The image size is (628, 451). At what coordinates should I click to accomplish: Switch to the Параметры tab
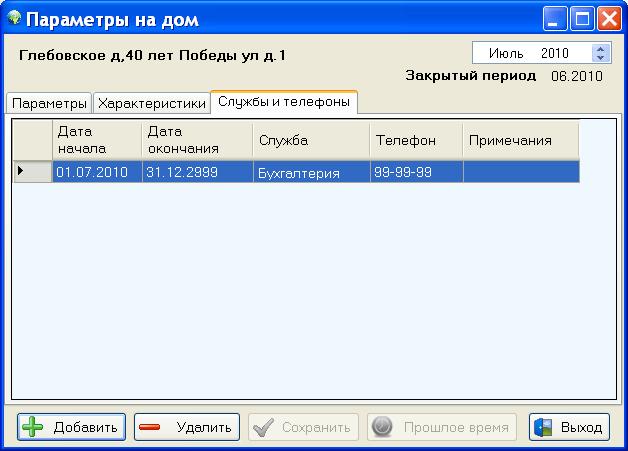pyautogui.click(x=49, y=104)
